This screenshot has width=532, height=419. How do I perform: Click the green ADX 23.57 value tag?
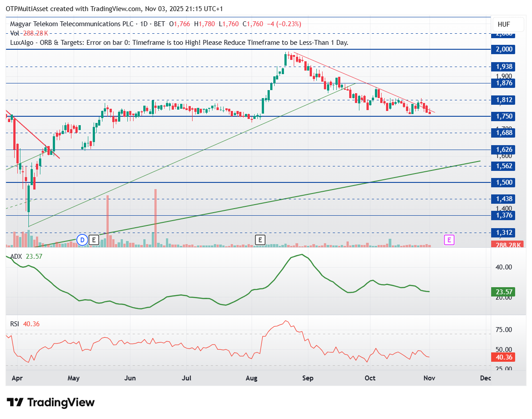pyautogui.click(x=504, y=292)
